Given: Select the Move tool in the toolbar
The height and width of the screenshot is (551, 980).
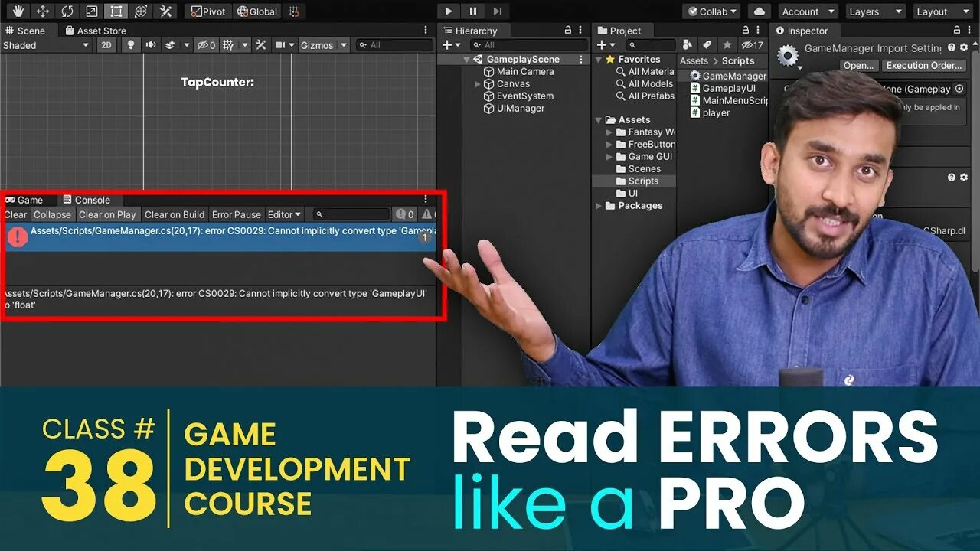Looking at the screenshot, I should [x=43, y=11].
